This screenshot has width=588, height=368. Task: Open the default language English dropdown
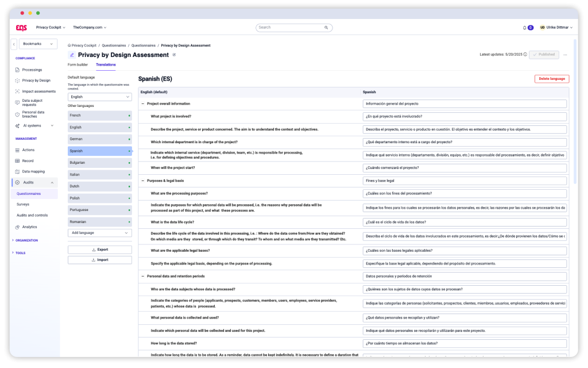click(100, 97)
